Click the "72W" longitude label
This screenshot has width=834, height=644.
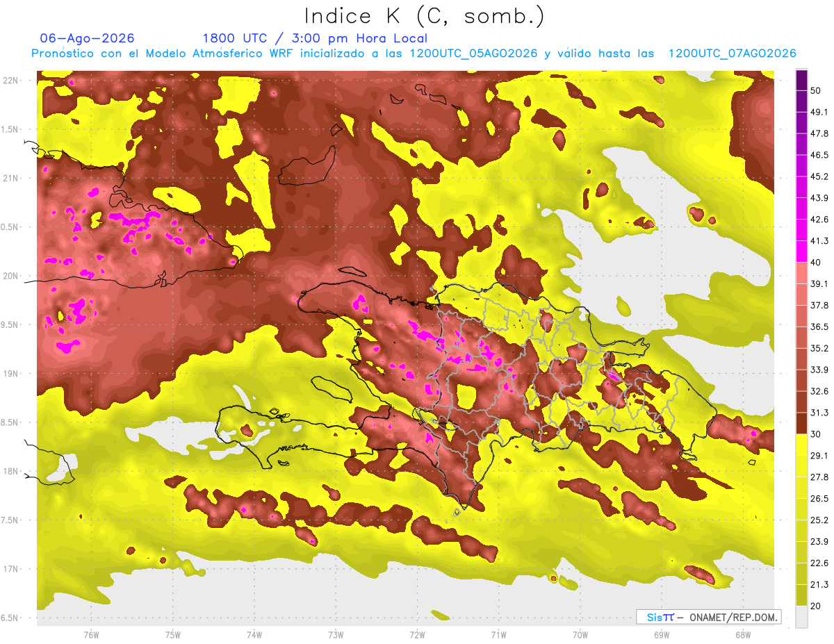(x=417, y=635)
